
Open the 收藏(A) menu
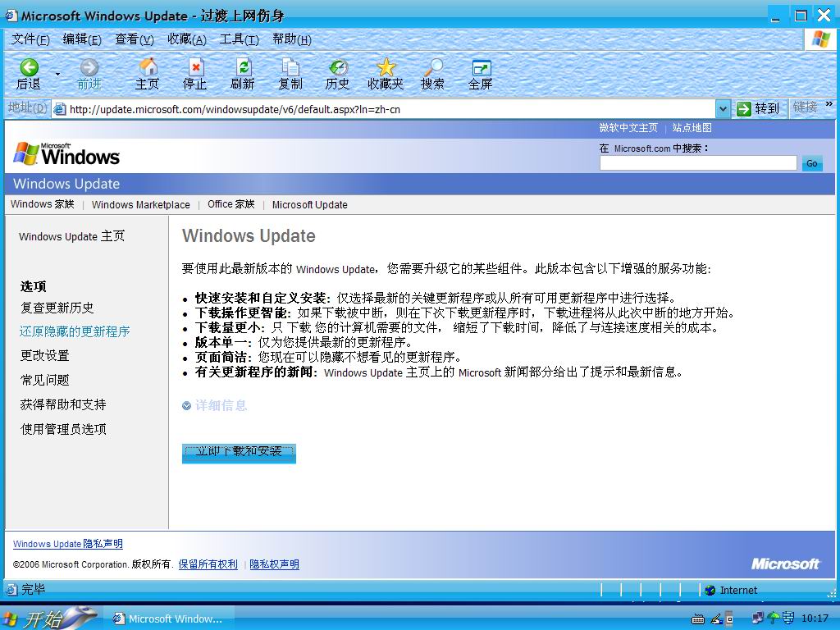187,39
